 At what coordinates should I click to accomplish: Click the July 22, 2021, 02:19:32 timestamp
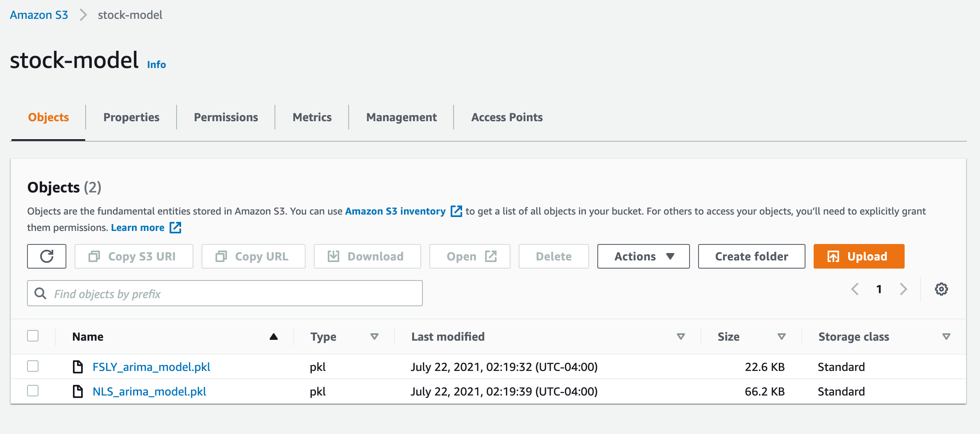(x=504, y=367)
